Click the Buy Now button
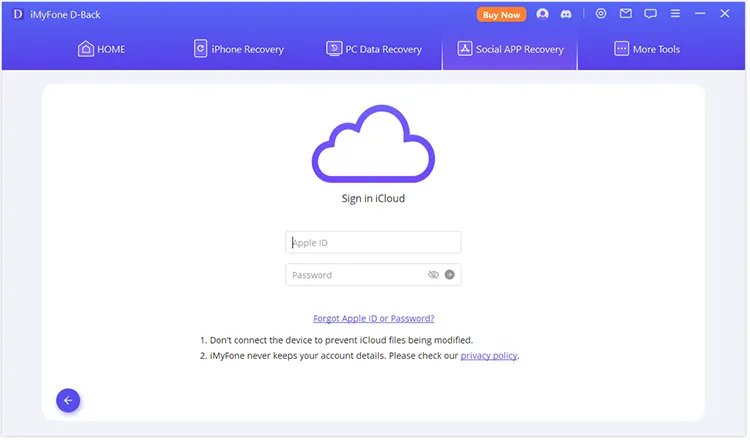This screenshot has height=440, width=750. 501,15
